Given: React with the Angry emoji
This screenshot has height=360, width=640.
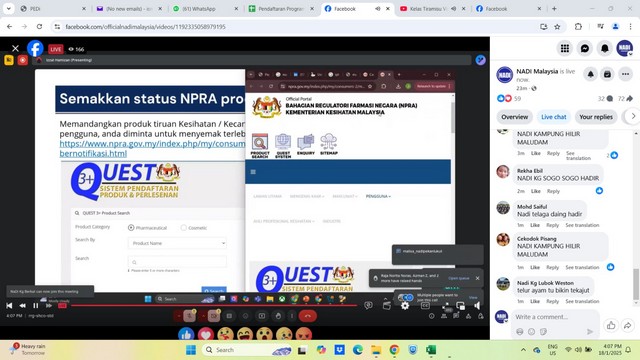Looking at the screenshot, I should point(304,334).
